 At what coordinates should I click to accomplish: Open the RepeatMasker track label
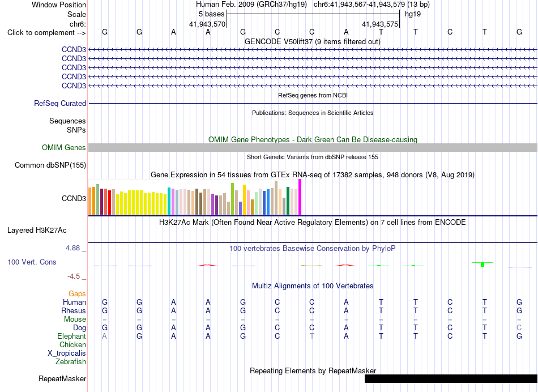point(62,378)
